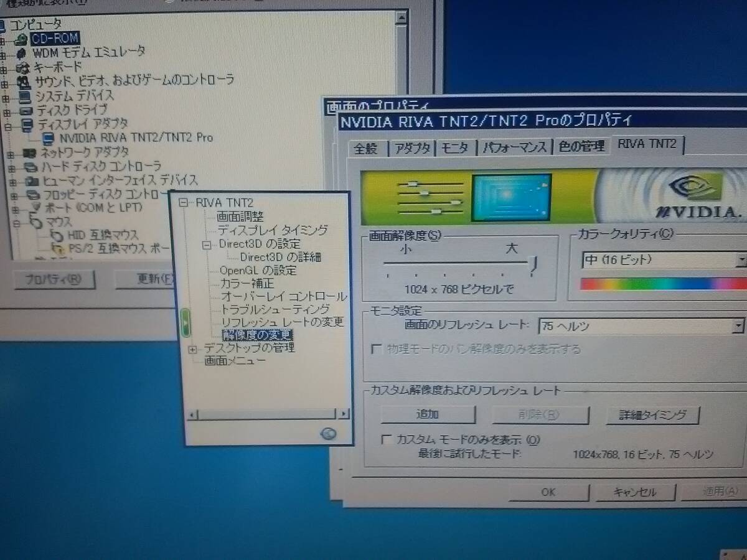Click the HID 互換マウス icon
The height and width of the screenshot is (560, 747).
57,235
